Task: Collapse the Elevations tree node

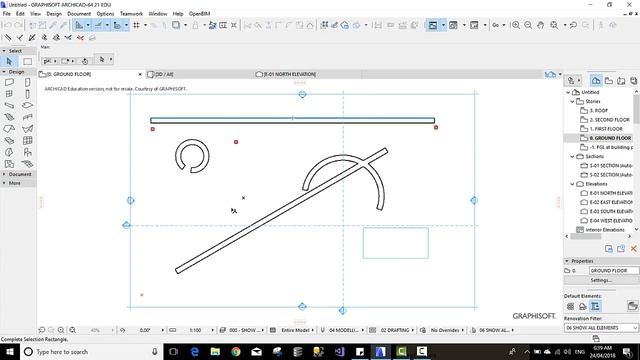Action: [x=572, y=184]
